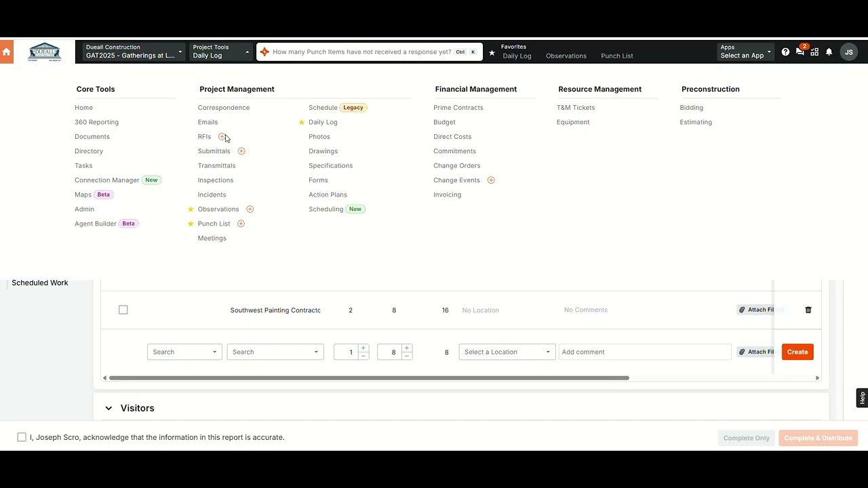Click the Complete & Distribute button
The height and width of the screenshot is (488, 868).
click(818, 438)
